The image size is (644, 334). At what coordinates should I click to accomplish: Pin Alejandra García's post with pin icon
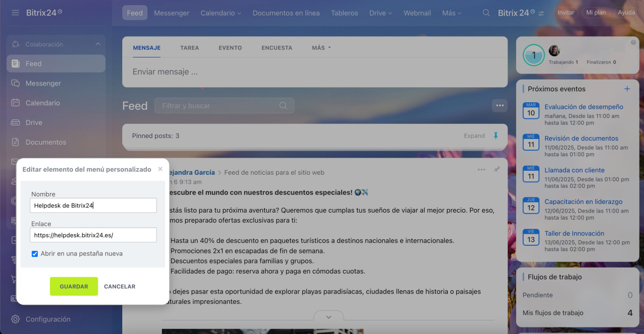(x=497, y=170)
